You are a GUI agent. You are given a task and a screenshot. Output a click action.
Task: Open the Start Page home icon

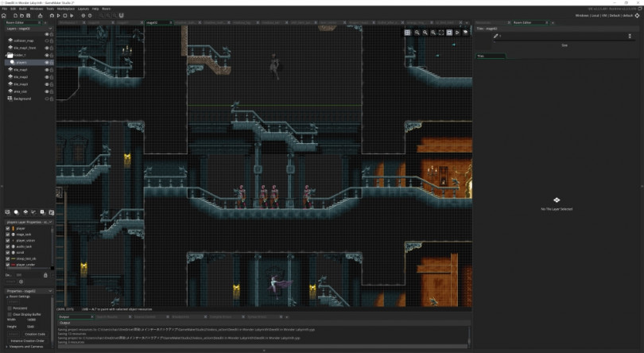pos(4,16)
